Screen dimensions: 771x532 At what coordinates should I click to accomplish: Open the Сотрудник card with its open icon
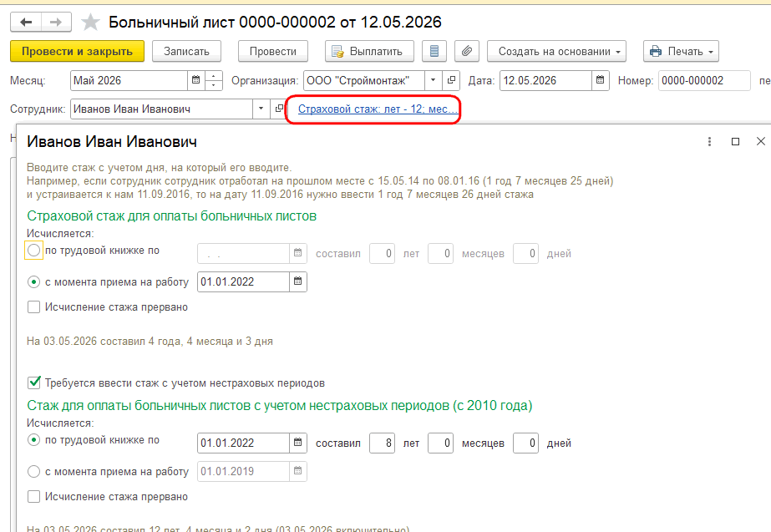click(x=279, y=109)
